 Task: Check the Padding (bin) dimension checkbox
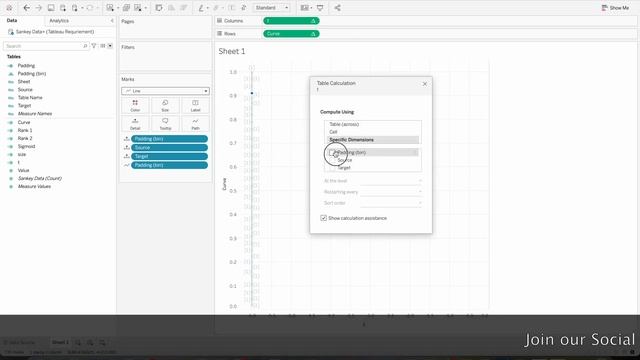[331, 153]
